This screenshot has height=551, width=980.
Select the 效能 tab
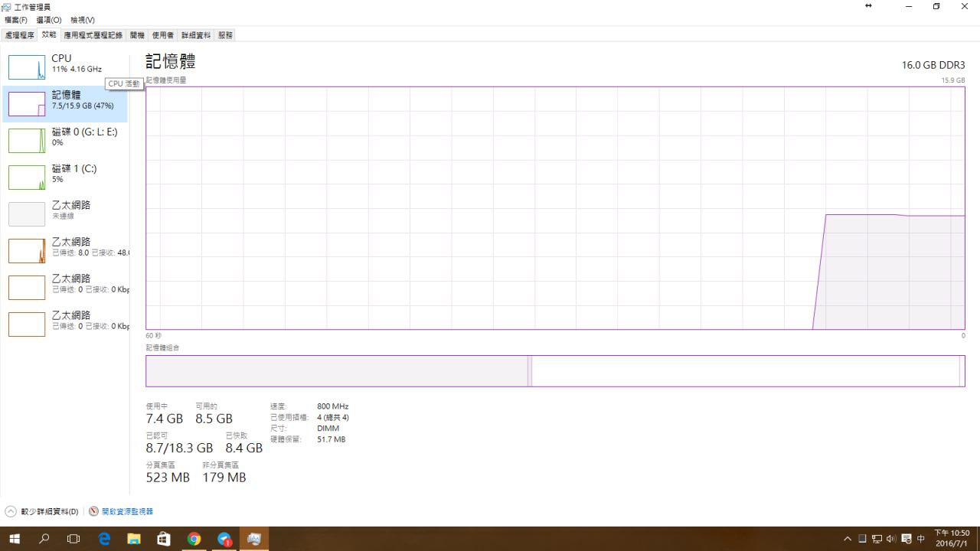[x=49, y=34]
